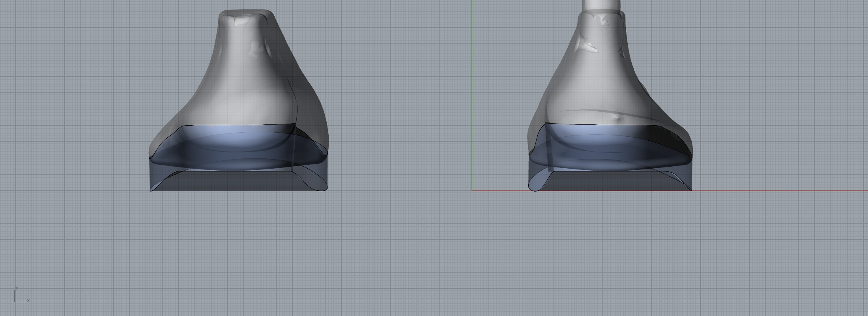The width and height of the screenshot is (868, 316).
Task: Select the gray upper body of right model
Action: (604, 79)
